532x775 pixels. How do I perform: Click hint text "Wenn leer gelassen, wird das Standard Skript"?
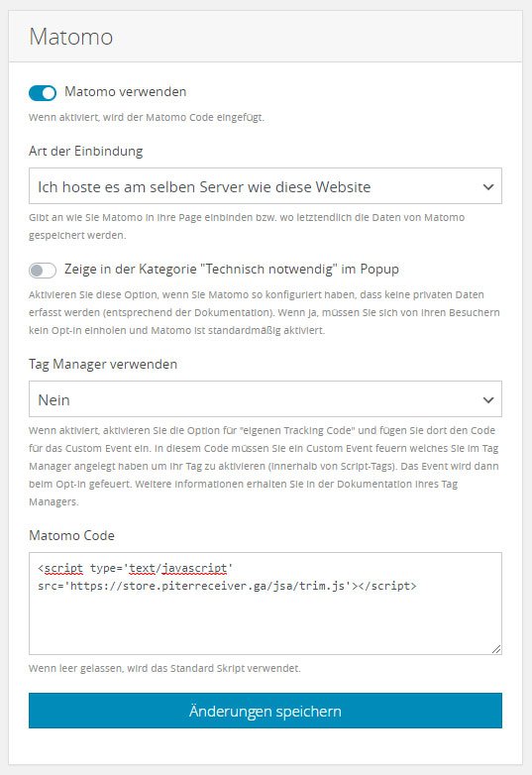pyautogui.click(x=164, y=669)
